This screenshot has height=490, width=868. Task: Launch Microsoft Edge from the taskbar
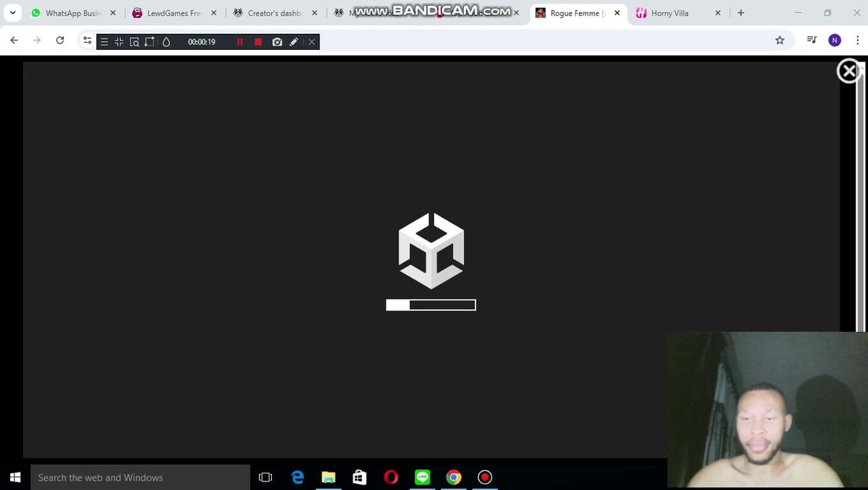coord(297,477)
